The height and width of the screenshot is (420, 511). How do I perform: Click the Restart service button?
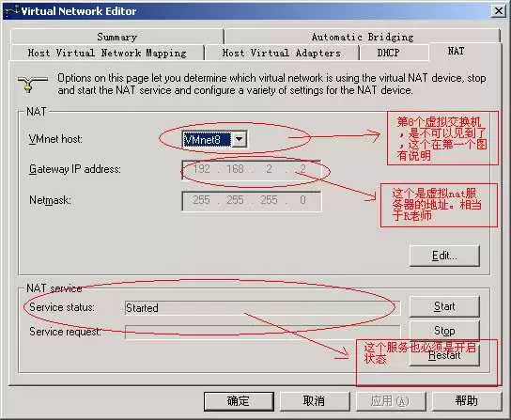click(x=444, y=355)
